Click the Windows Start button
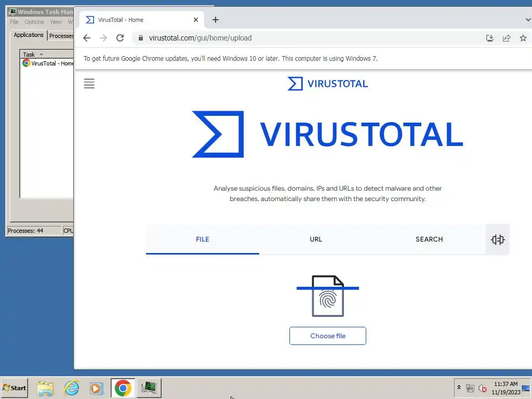Viewport: 532px width, 399px height. point(15,388)
